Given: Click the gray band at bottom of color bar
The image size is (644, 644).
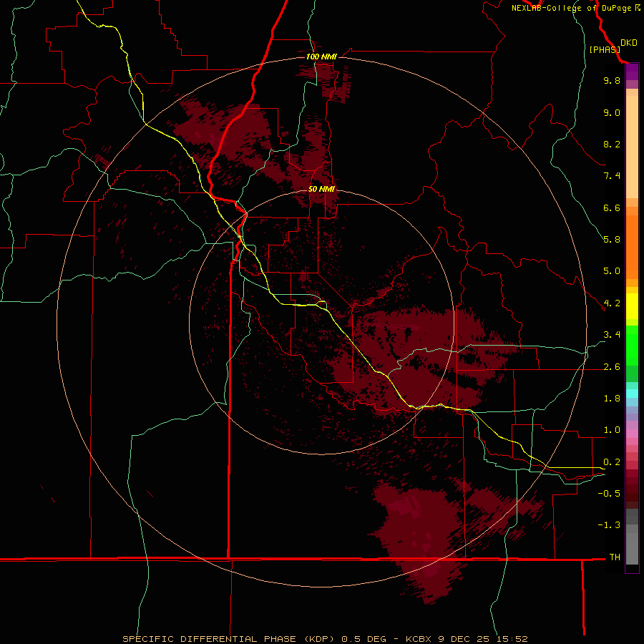Looking at the screenshot, I should pos(632,537).
